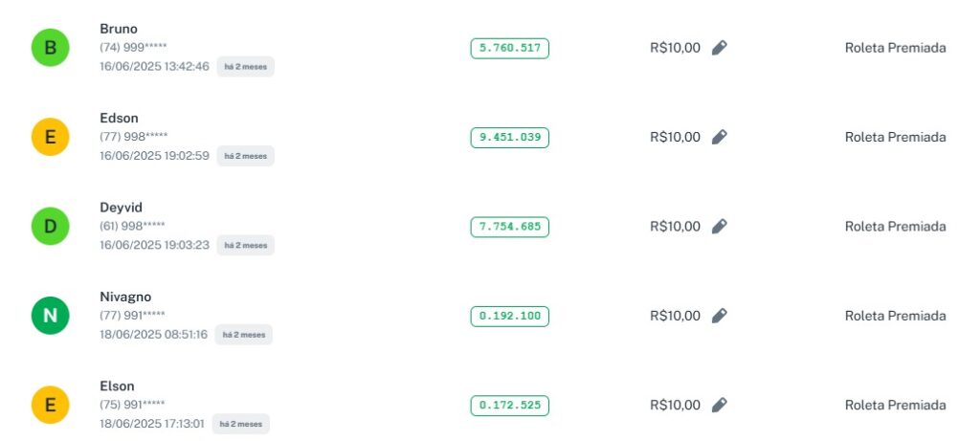Select the 0.172.525 number badge
This screenshot has height=441, width=980.
pyautogui.click(x=509, y=405)
